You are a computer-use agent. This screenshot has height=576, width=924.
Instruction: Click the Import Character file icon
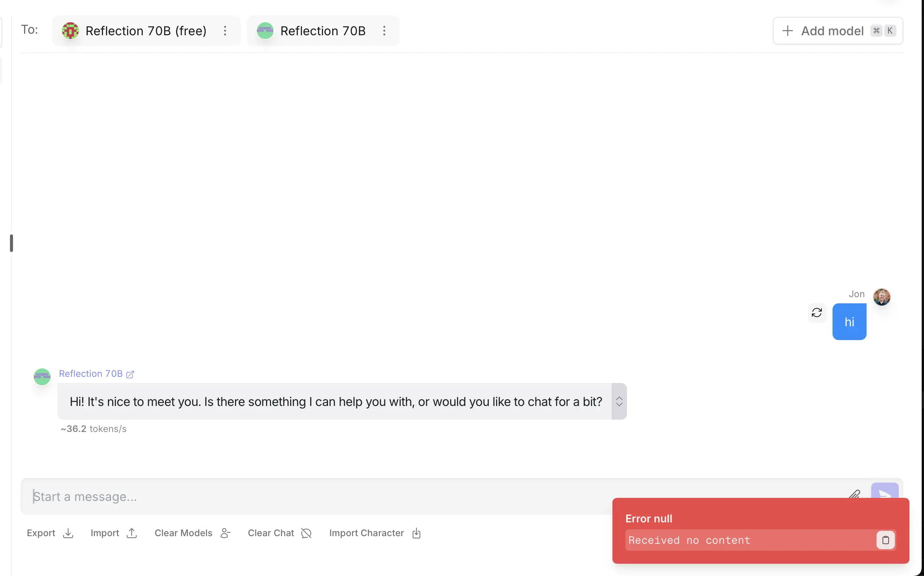click(x=416, y=533)
